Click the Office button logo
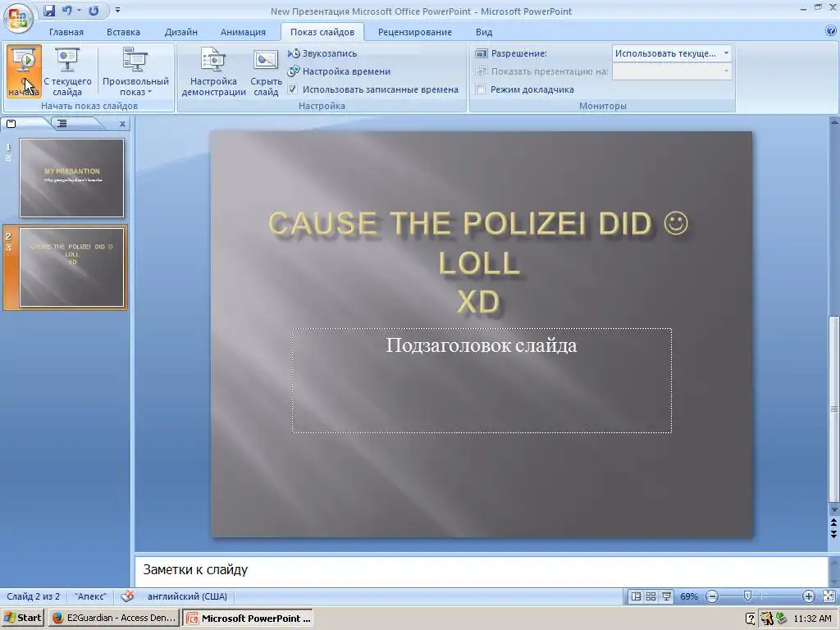 18,18
